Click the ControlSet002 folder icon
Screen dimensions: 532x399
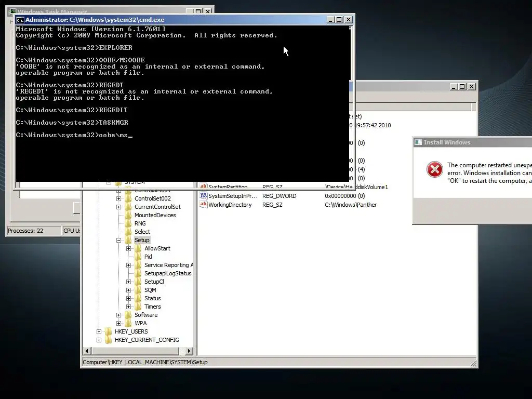coord(128,198)
